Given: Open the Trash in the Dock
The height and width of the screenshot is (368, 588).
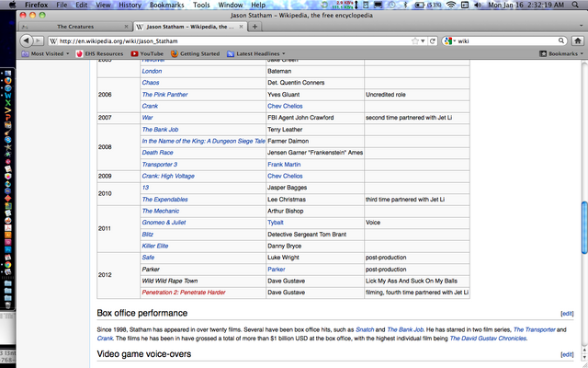Looking at the screenshot, I should pyautogui.click(x=8, y=305).
